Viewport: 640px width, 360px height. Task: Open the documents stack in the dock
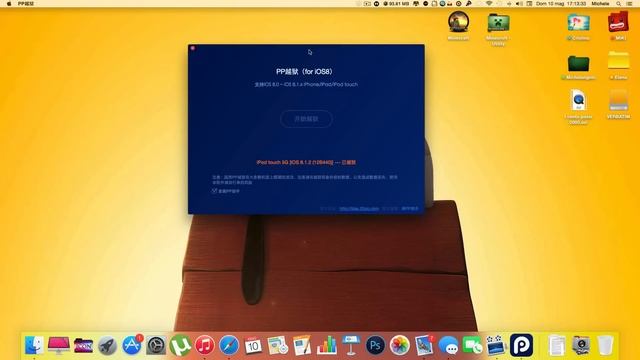tap(557, 346)
